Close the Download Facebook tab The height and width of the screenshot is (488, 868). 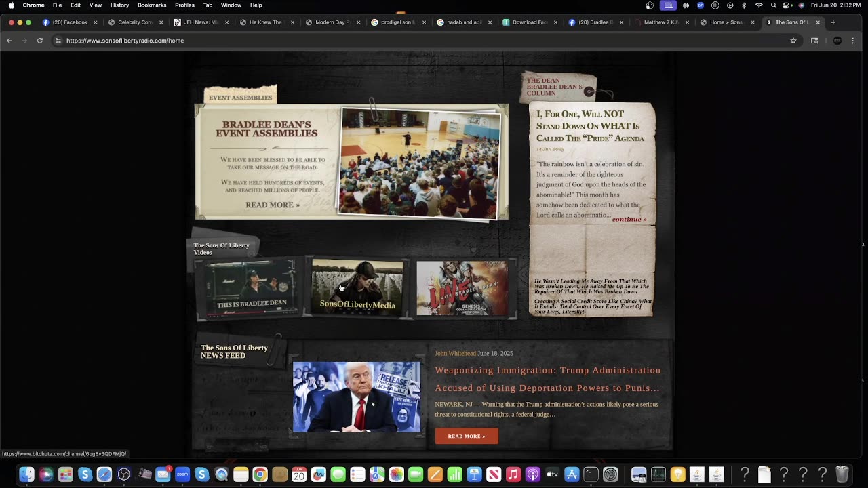(x=555, y=22)
